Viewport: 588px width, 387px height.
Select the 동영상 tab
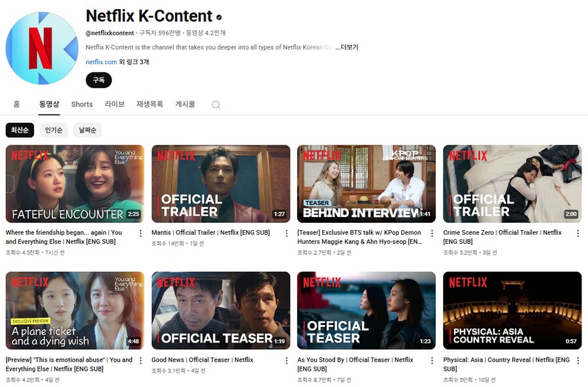[x=49, y=104]
